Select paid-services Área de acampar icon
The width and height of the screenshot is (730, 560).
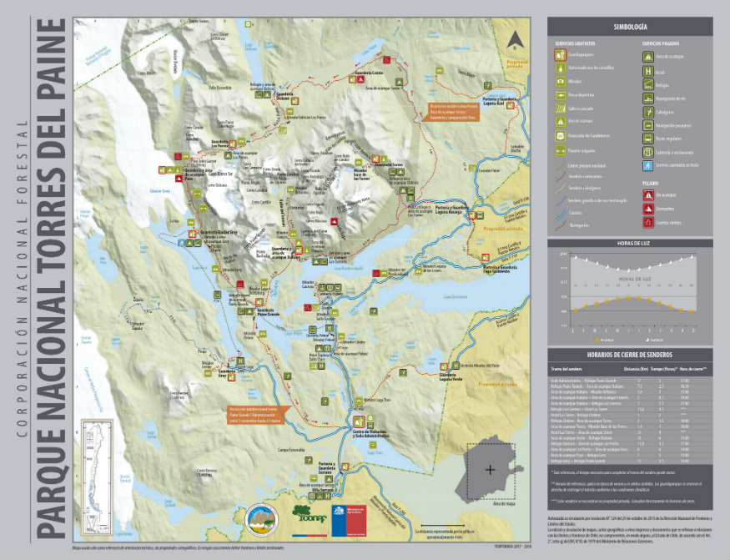coord(647,57)
